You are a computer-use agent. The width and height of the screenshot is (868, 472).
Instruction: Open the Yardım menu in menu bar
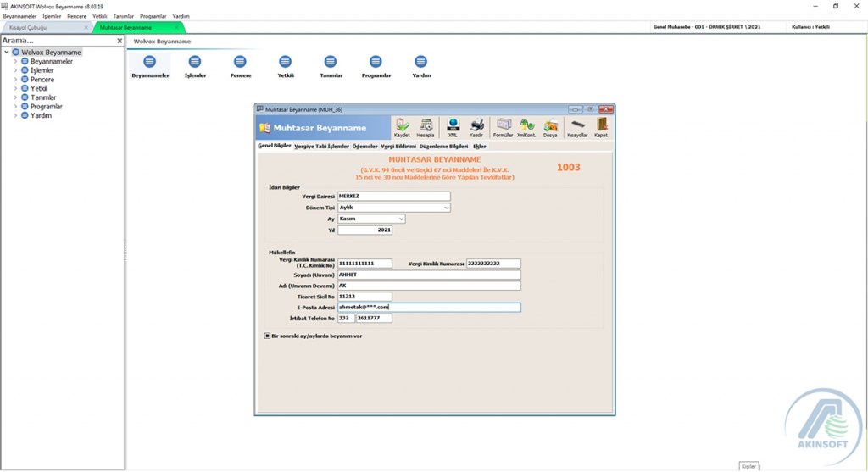(x=181, y=16)
